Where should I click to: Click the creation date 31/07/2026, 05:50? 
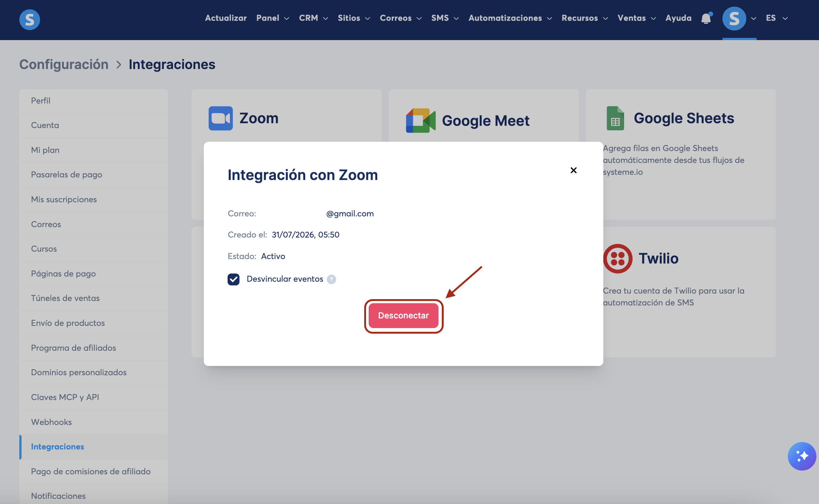click(x=306, y=235)
